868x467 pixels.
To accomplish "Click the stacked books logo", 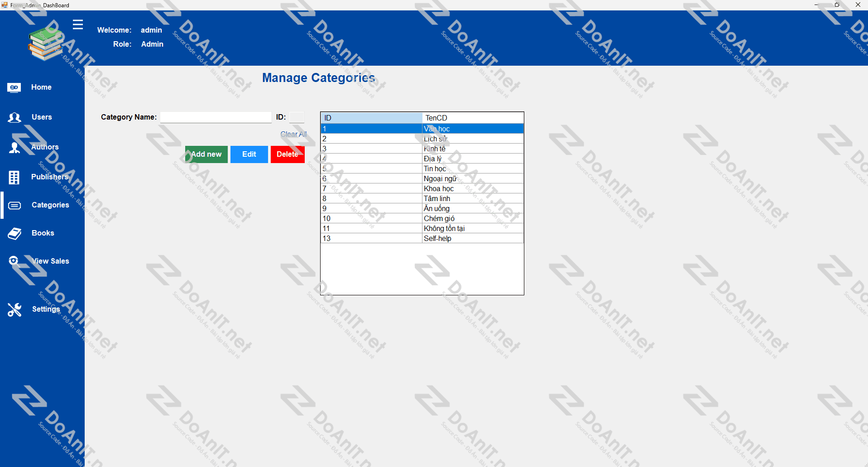I will tap(45, 43).
